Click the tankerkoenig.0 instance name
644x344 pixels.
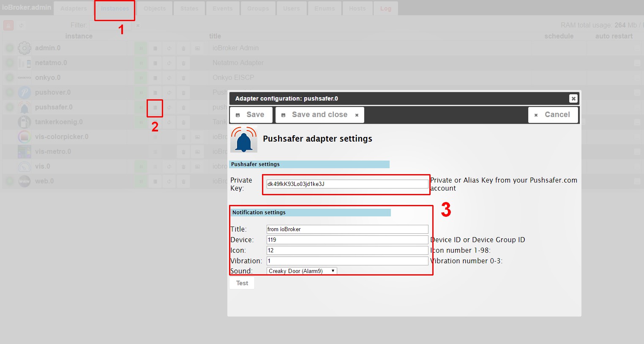tap(59, 122)
